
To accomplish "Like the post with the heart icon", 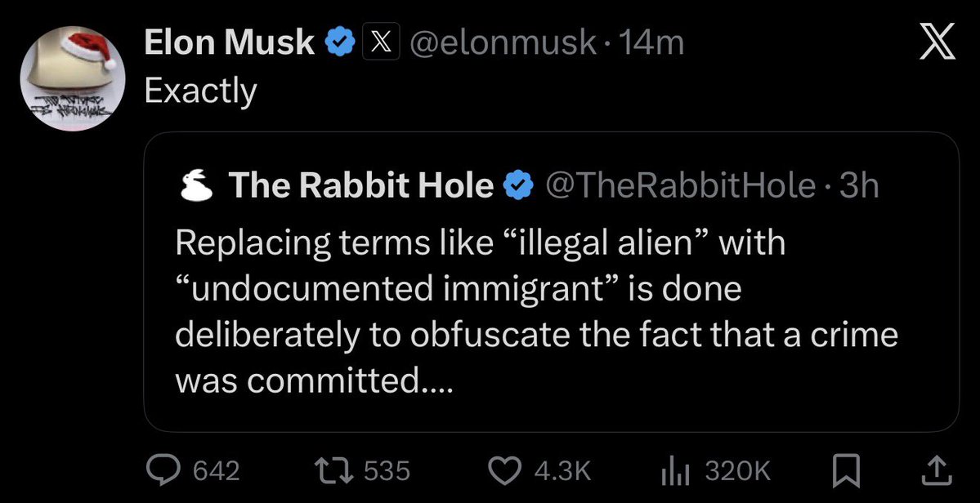I will (x=505, y=470).
